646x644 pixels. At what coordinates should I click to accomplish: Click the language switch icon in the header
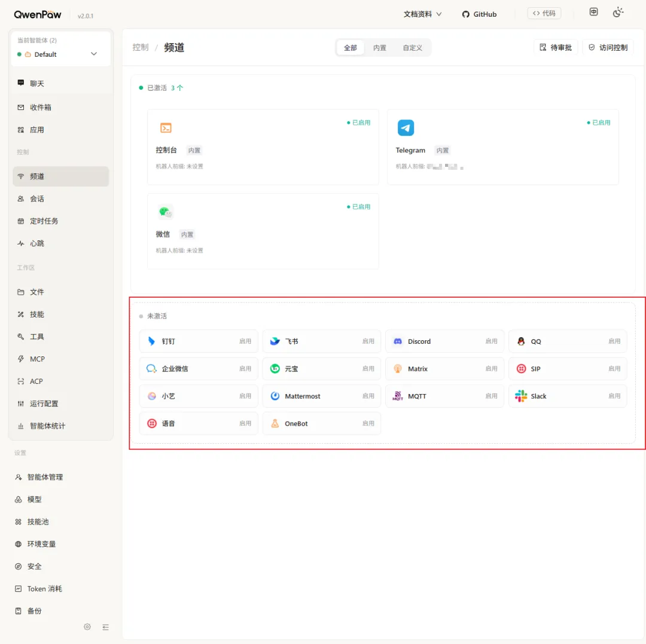593,12
